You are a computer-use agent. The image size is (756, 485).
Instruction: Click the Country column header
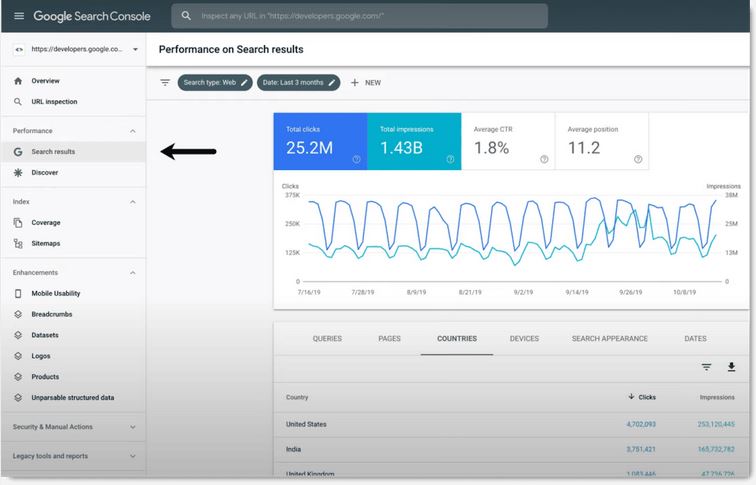click(x=297, y=397)
